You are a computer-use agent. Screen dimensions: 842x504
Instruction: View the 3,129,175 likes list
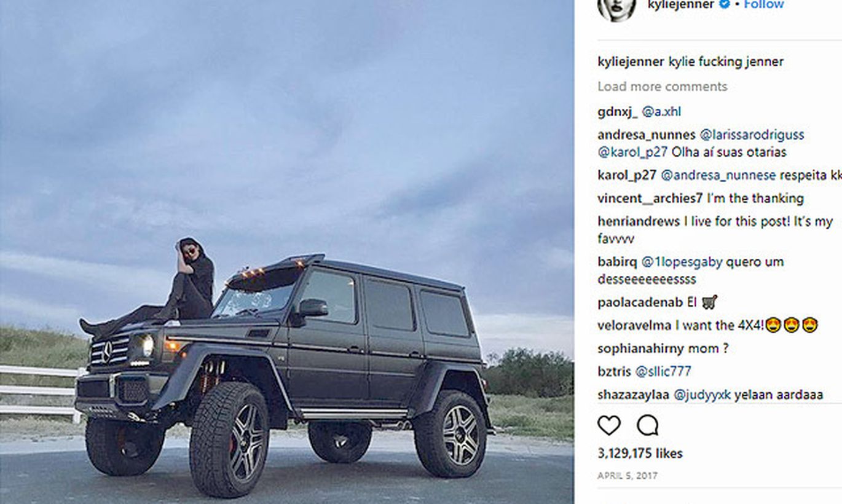coord(640,454)
